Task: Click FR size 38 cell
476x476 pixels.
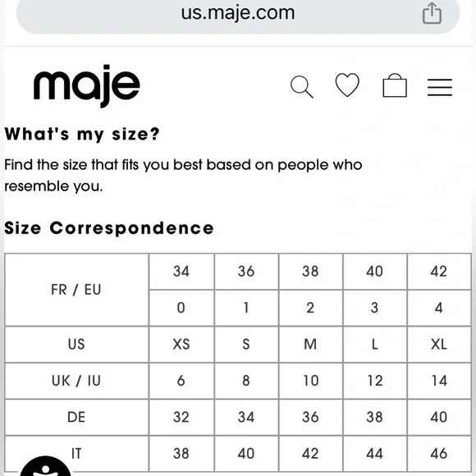Action: click(310, 272)
